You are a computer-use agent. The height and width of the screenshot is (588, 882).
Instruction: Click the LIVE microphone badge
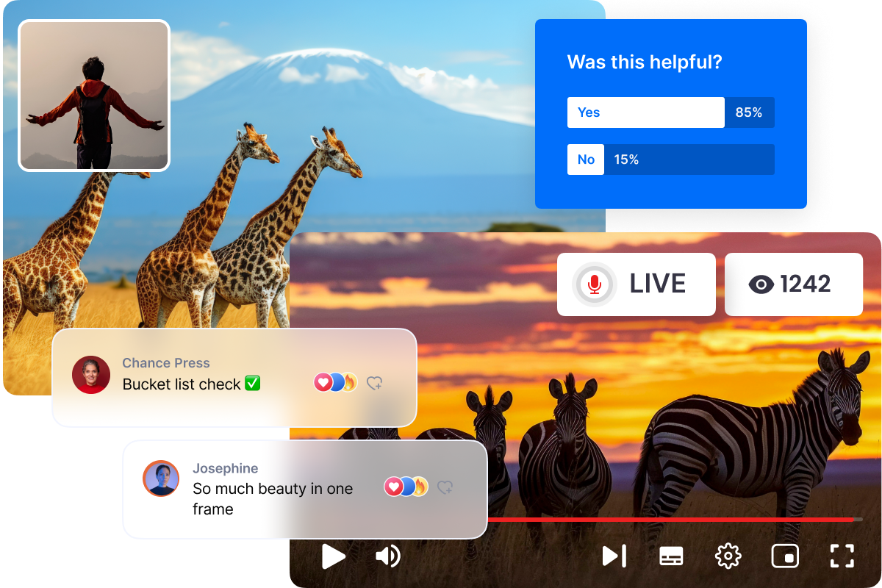pyautogui.click(x=637, y=284)
